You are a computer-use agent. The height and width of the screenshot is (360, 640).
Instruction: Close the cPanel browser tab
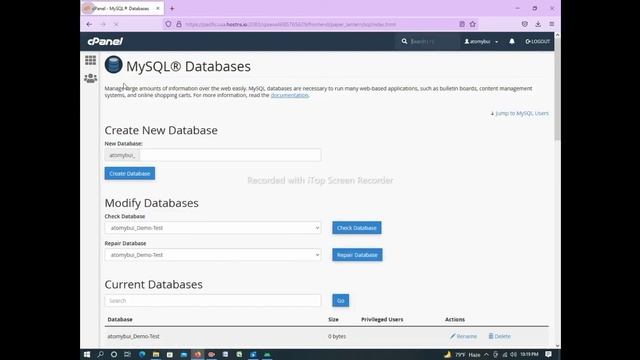158,8
